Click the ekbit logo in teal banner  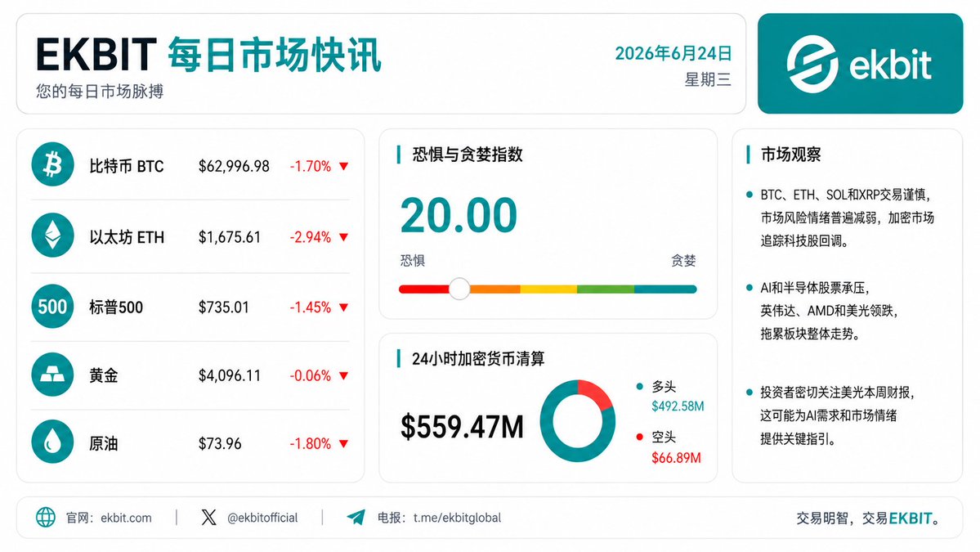pyautogui.click(x=859, y=64)
